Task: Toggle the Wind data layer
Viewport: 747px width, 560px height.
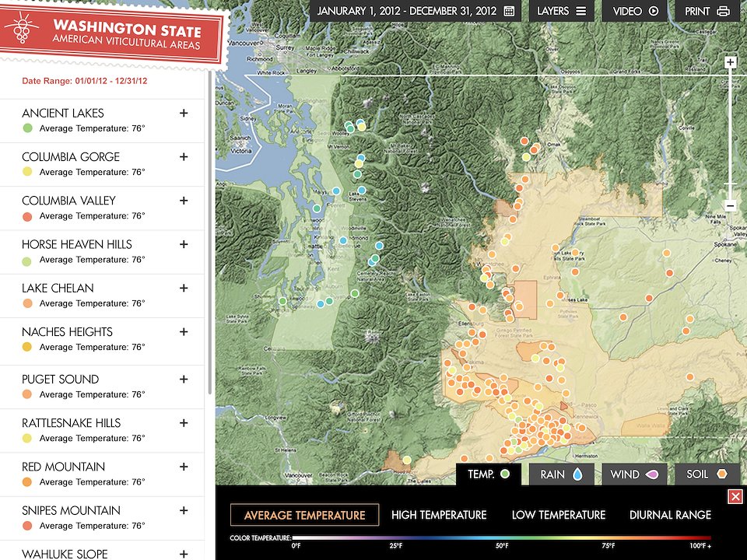Action: coord(634,474)
